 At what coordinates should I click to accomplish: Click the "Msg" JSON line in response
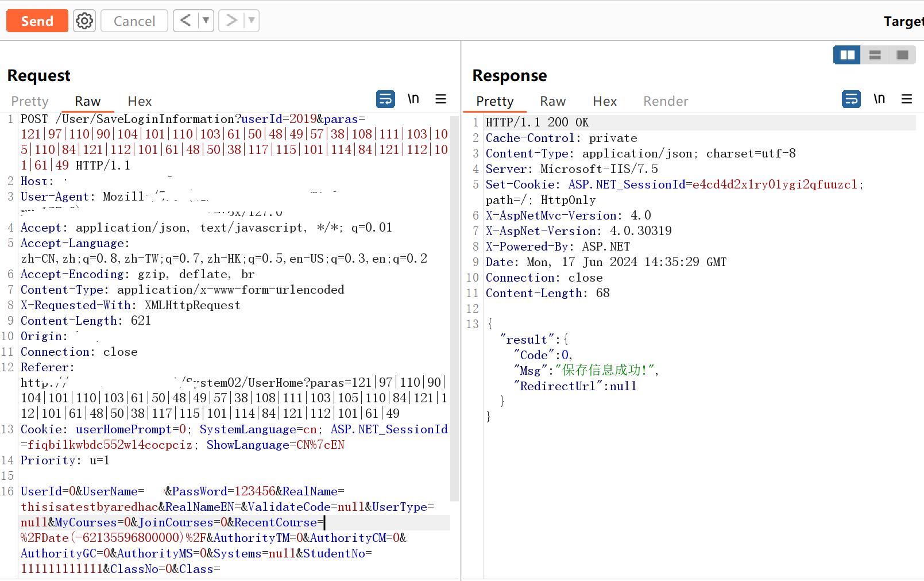tap(586, 371)
